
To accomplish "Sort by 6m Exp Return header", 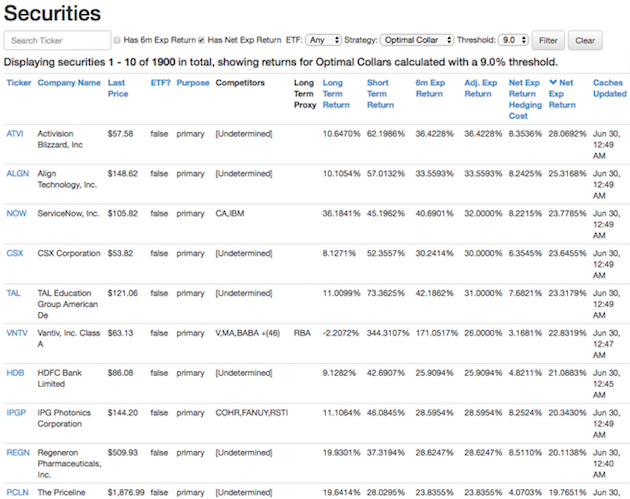I will [430, 88].
